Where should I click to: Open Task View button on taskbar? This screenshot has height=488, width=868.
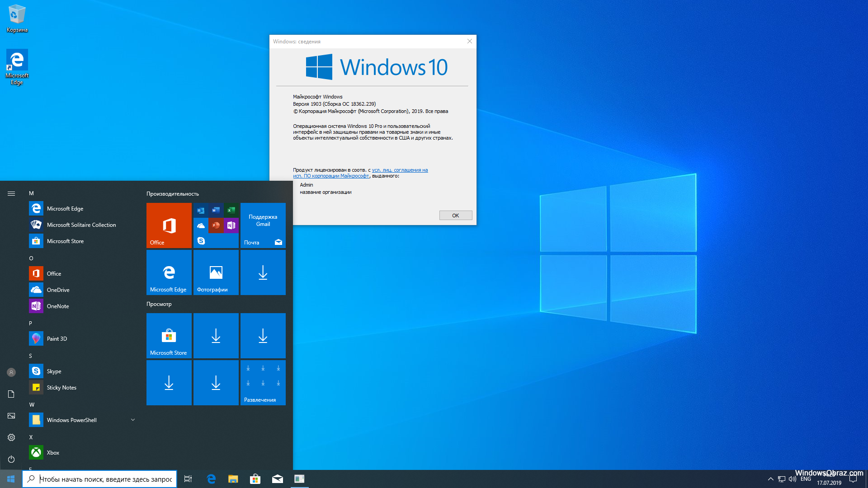click(x=188, y=479)
